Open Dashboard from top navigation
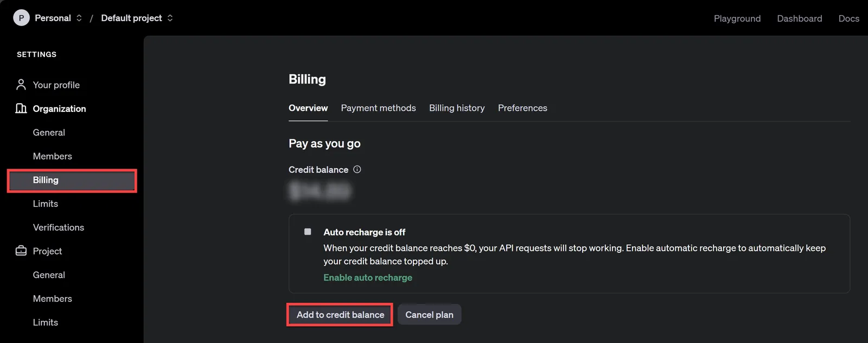The height and width of the screenshot is (343, 868). (x=800, y=18)
